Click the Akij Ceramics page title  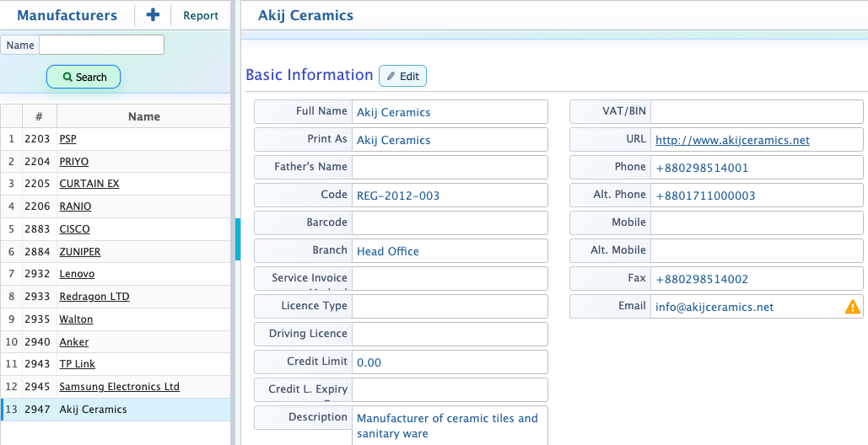[305, 15]
